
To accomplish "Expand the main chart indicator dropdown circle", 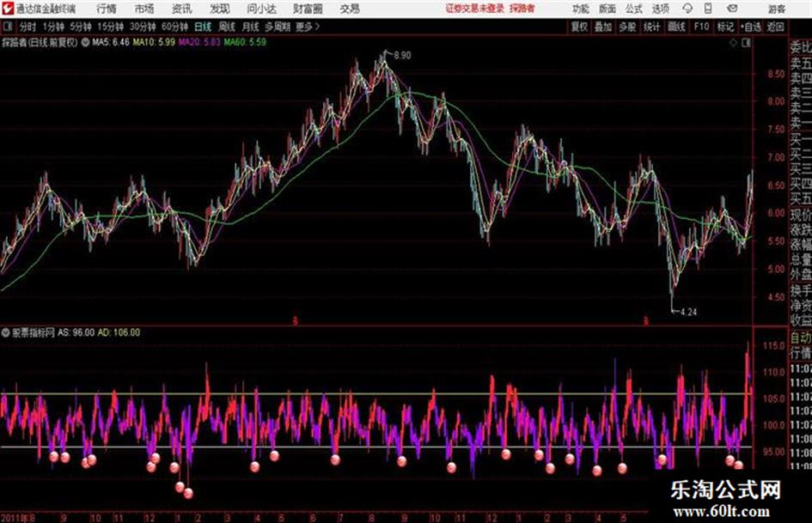I will (x=85, y=42).
